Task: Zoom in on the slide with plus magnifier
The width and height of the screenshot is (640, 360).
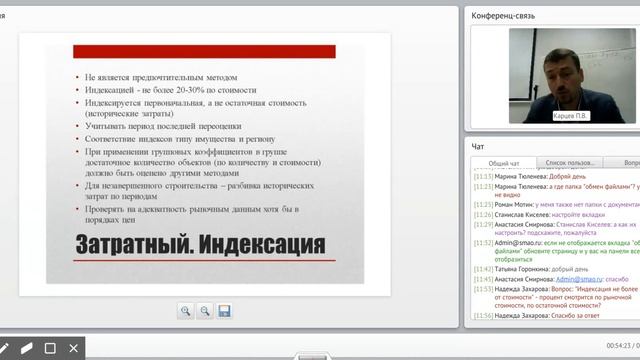Action: 185,311
